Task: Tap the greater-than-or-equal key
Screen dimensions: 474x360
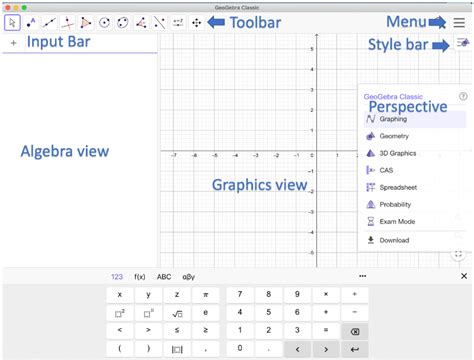Action: tap(206, 330)
